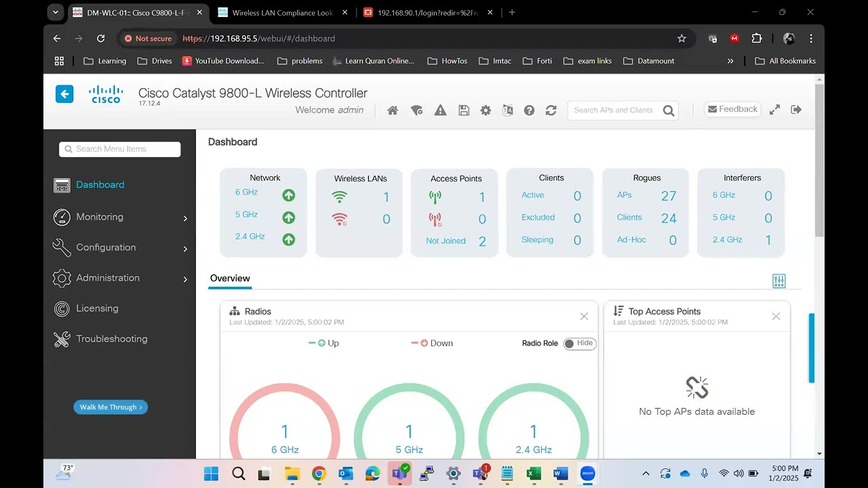Click the wireless setup wizard icon

coord(417,110)
